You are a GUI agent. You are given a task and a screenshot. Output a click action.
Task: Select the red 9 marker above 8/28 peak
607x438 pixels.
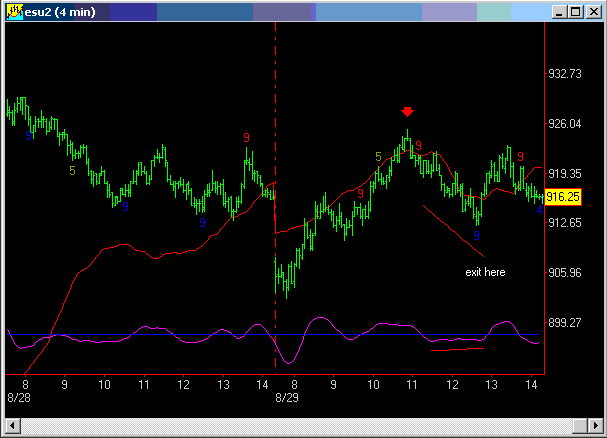pos(246,137)
